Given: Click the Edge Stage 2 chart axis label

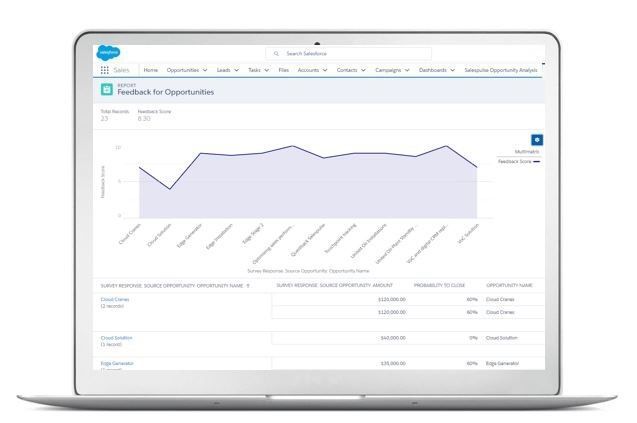Looking at the screenshot, I should pos(253,234).
